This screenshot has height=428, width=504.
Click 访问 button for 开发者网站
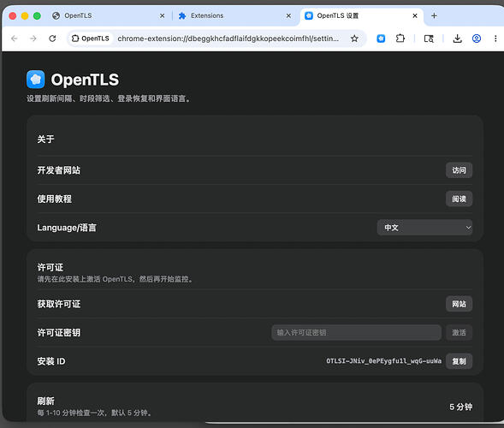point(459,170)
